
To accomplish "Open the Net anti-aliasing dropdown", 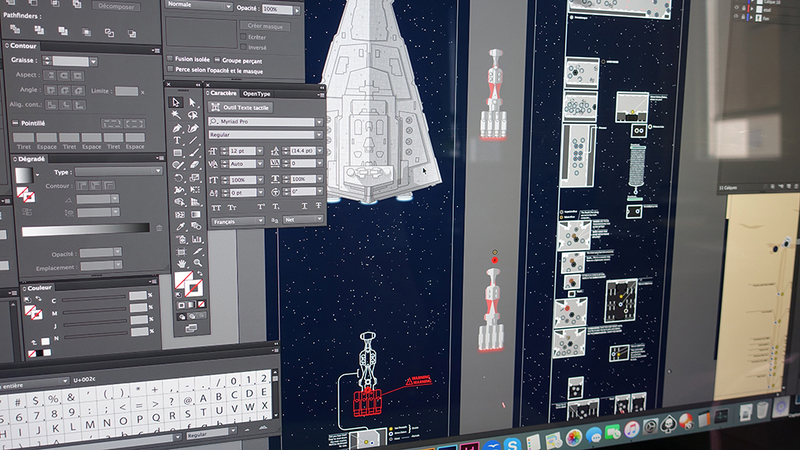I will (x=303, y=219).
